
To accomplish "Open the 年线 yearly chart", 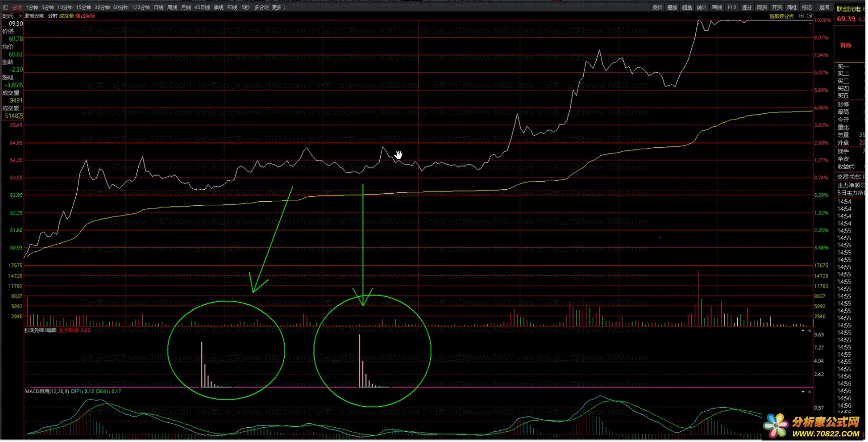I will pos(232,8).
